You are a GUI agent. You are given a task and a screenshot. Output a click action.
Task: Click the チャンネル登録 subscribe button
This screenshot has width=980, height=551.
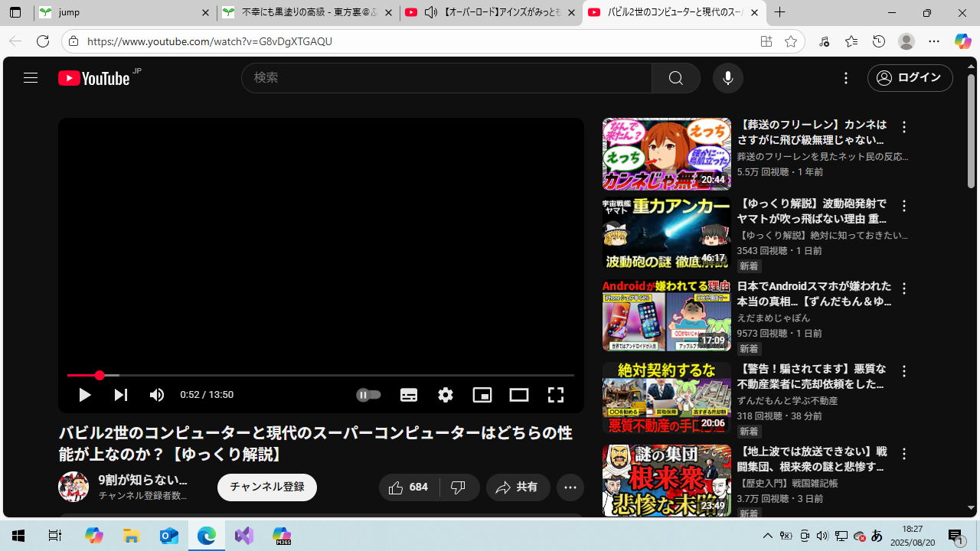pyautogui.click(x=267, y=487)
